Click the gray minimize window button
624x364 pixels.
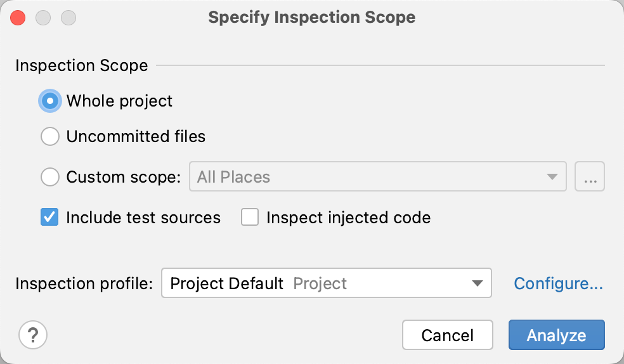click(43, 18)
